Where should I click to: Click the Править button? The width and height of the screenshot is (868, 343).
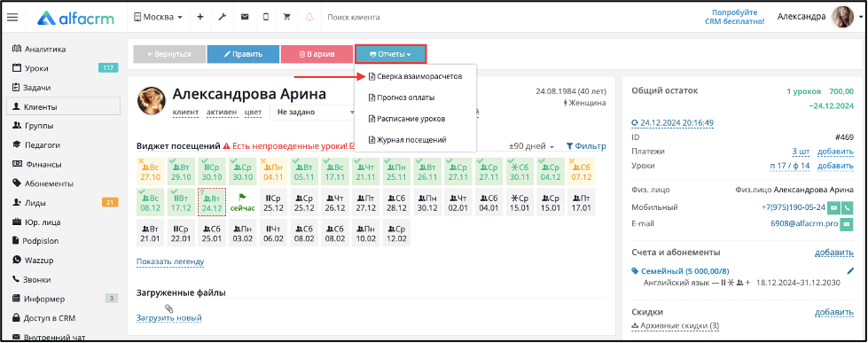pyautogui.click(x=243, y=54)
